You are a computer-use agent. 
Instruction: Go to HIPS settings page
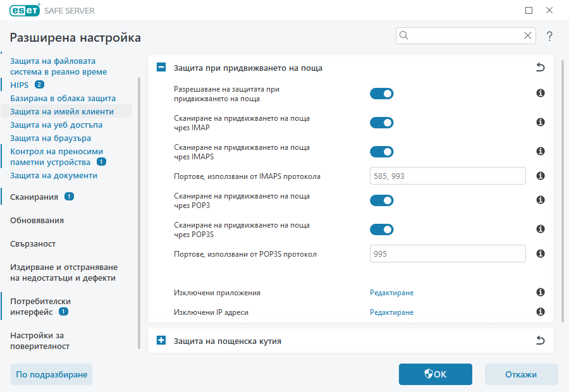click(20, 85)
